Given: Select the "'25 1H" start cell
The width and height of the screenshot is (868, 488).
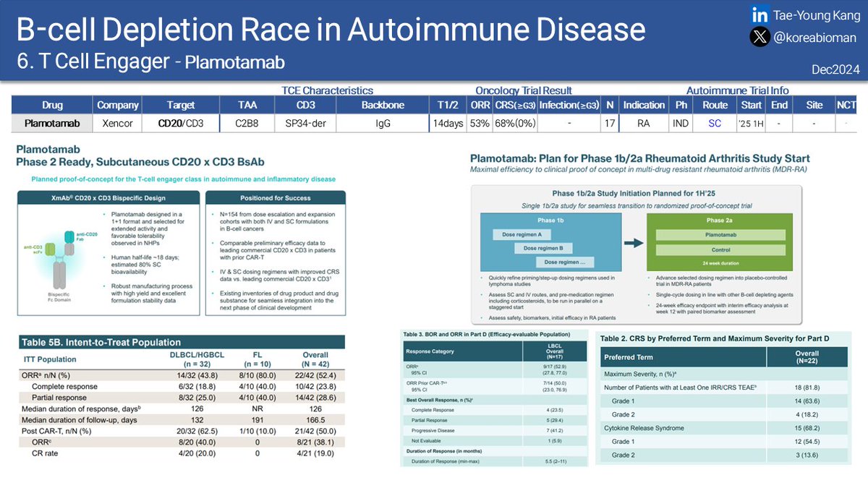Looking at the screenshot, I should [751, 124].
